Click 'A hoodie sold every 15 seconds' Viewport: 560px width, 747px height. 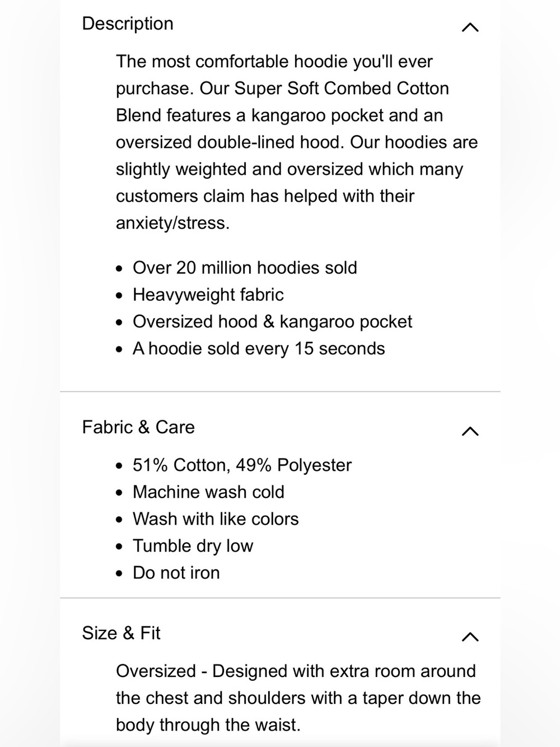point(259,349)
